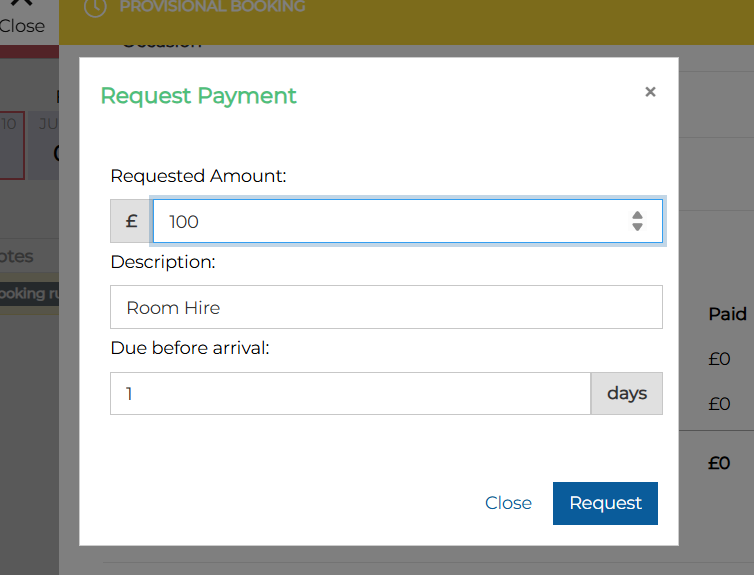Viewport: 754px width, 575px height.
Task: Decrease requested amount using down arrow
Action: click(637, 228)
